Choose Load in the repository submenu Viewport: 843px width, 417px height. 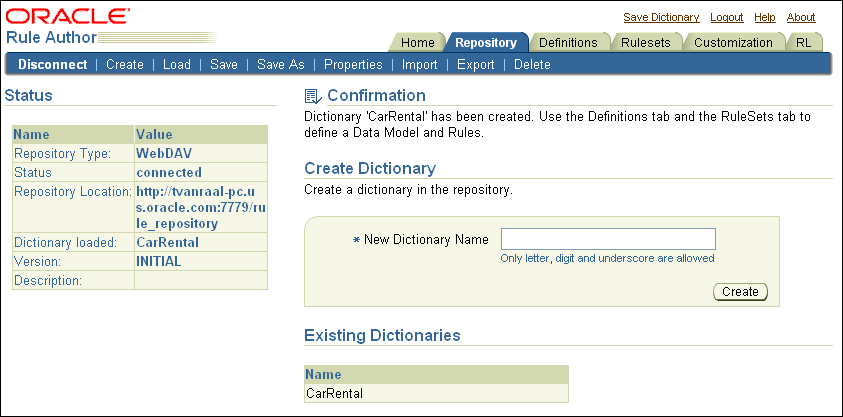click(x=177, y=64)
